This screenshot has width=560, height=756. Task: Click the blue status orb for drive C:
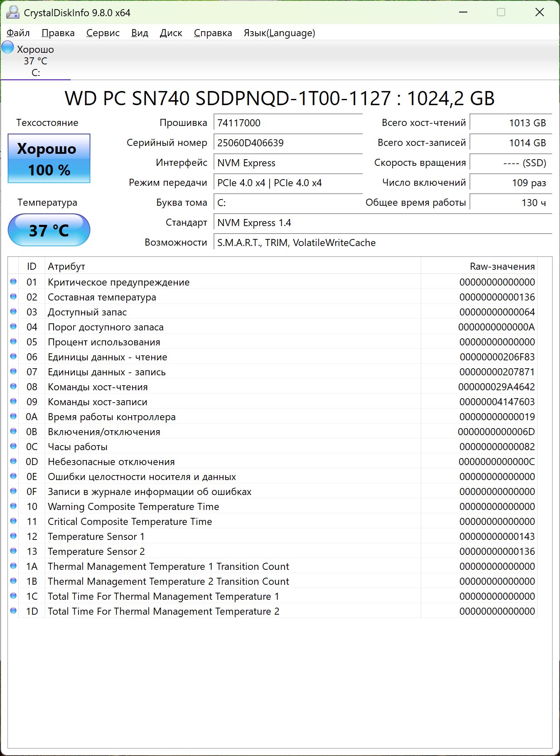(7, 47)
